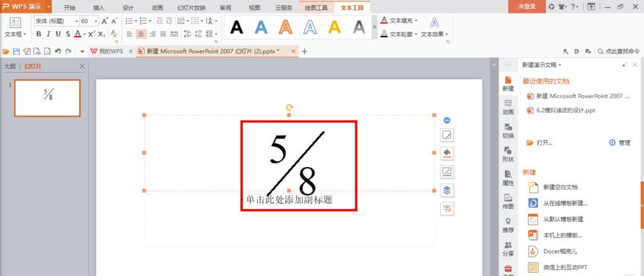
Task: Click the save icon in quick access bar
Action: pos(17,52)
